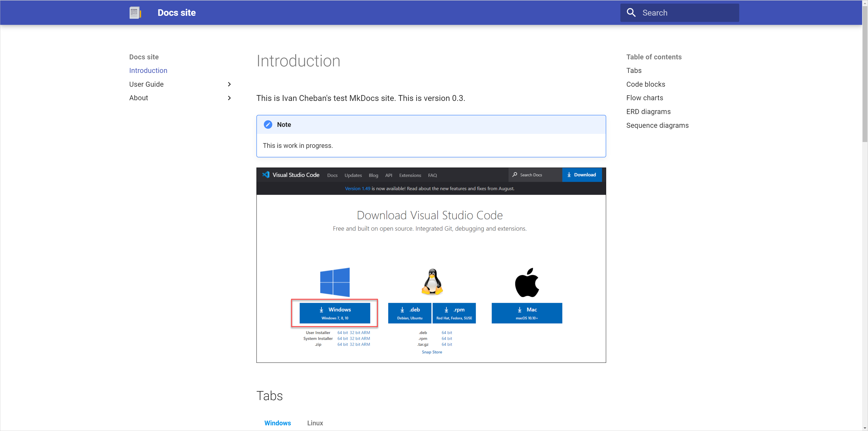The height and width of the screenshot is (431, 868).
Task: Click the "Table of contents" heading
Action: pyautogui.click(x=654, y=57)
